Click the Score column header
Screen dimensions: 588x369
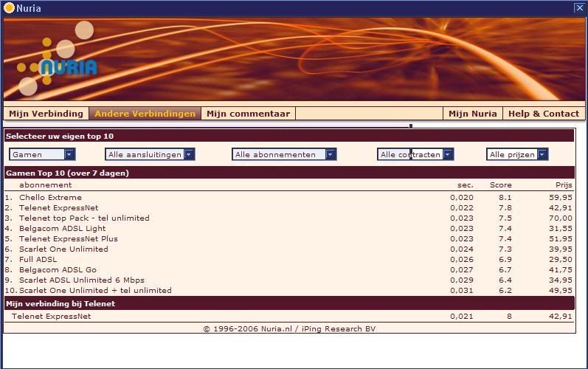click(500, 185)
